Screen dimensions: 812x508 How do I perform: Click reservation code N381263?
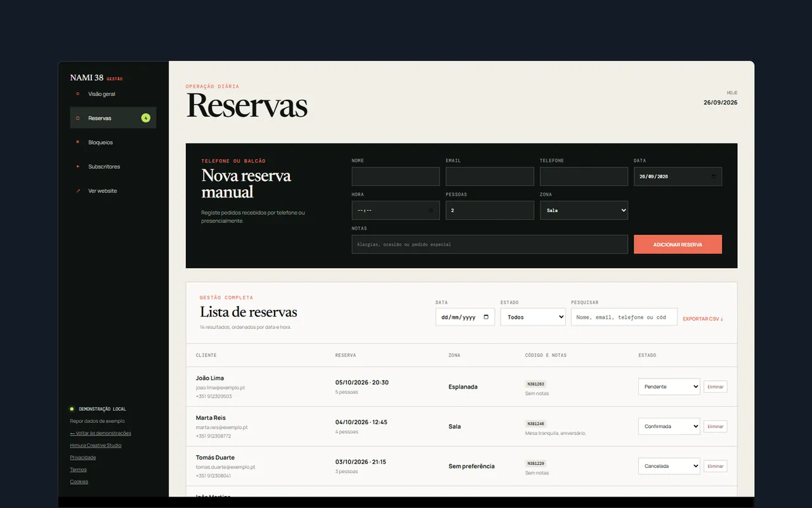pyautogui.click(x=536, y=384)
